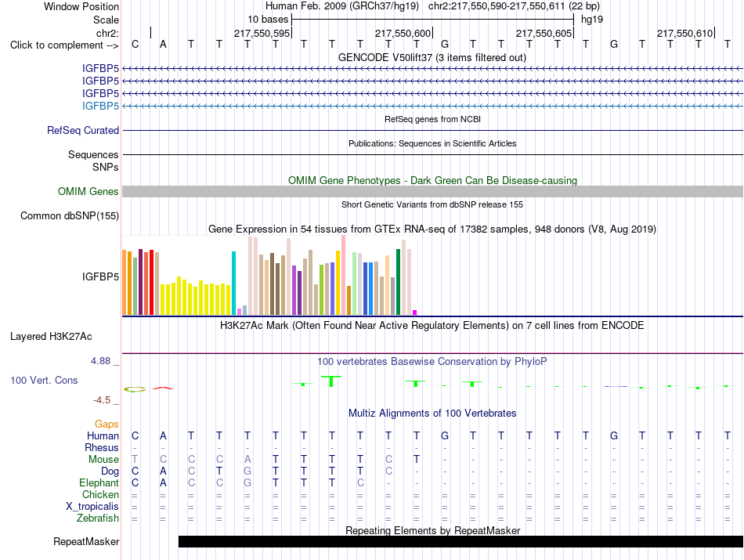Image resolution: width=744 pixels, height=560 pixels.
Task: Click the Elephant species label
Action: 99,482
